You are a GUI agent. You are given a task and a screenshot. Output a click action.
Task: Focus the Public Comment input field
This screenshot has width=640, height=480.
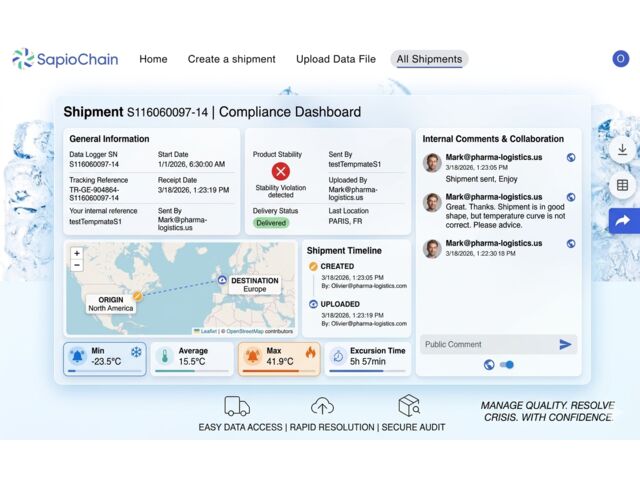point(485,344)
